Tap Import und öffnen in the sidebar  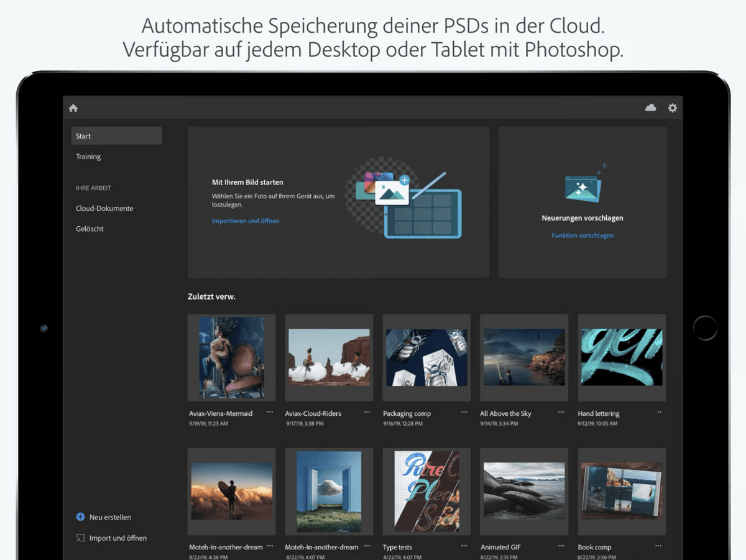pos(111,538)
